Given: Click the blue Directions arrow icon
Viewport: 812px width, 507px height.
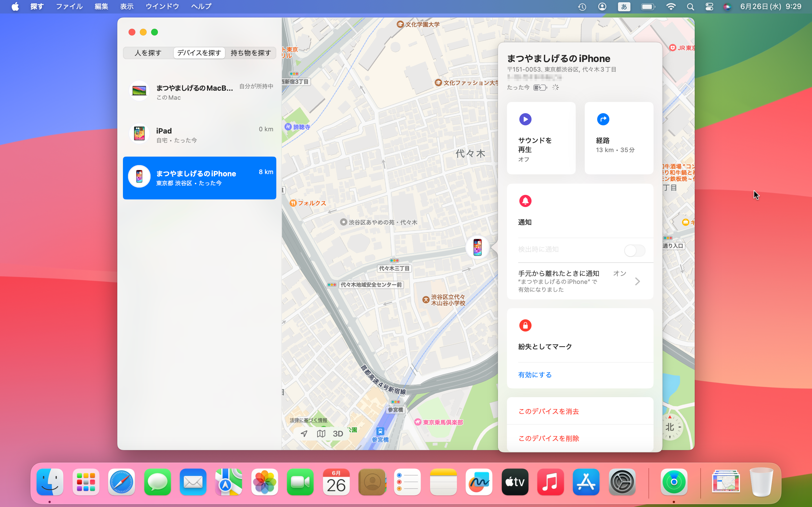Looking at the screenshot, I should coord(603,119).
